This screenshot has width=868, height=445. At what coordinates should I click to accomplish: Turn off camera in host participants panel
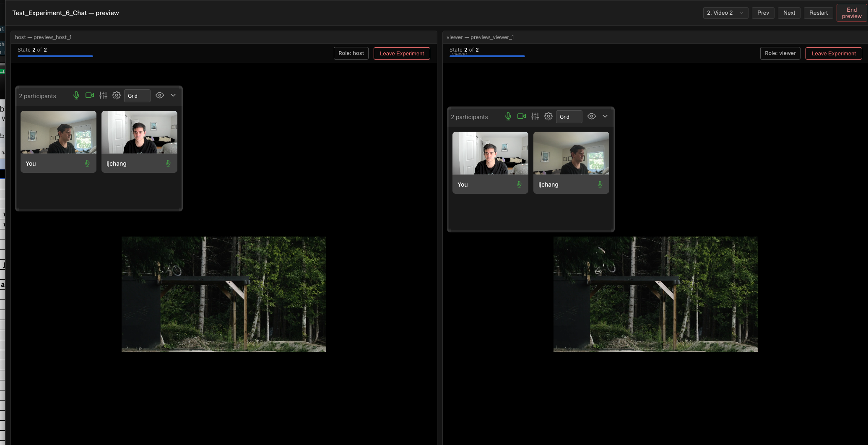(90, 95)
